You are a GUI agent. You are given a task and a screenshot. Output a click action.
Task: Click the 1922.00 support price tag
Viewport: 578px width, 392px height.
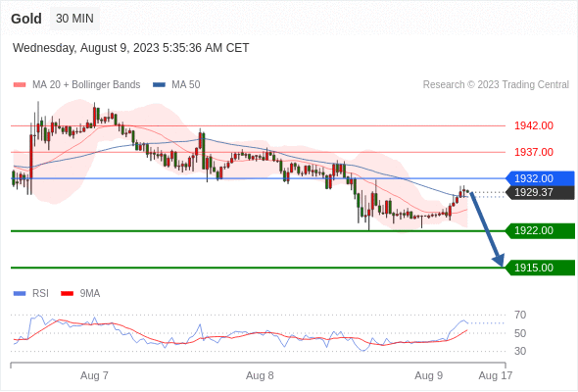[x=541, y=231]
